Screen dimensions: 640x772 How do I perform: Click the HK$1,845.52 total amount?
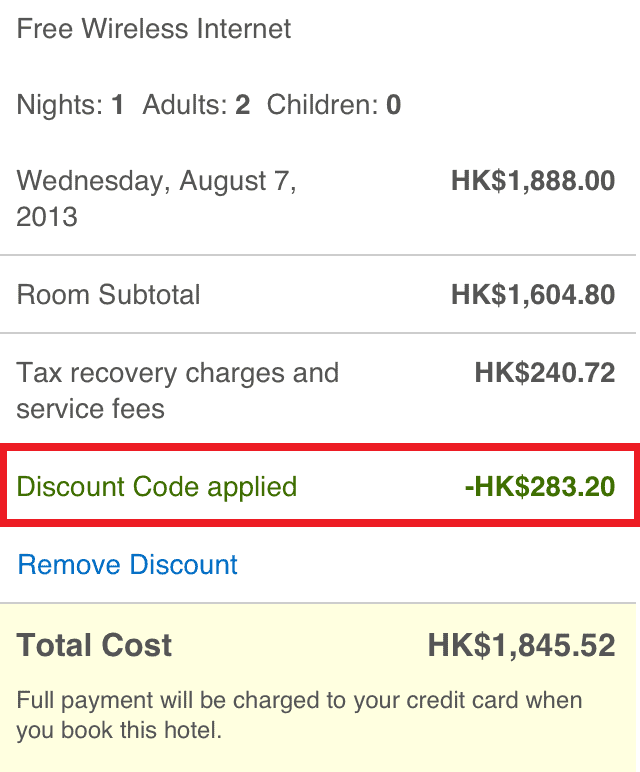tap(521, 646)
